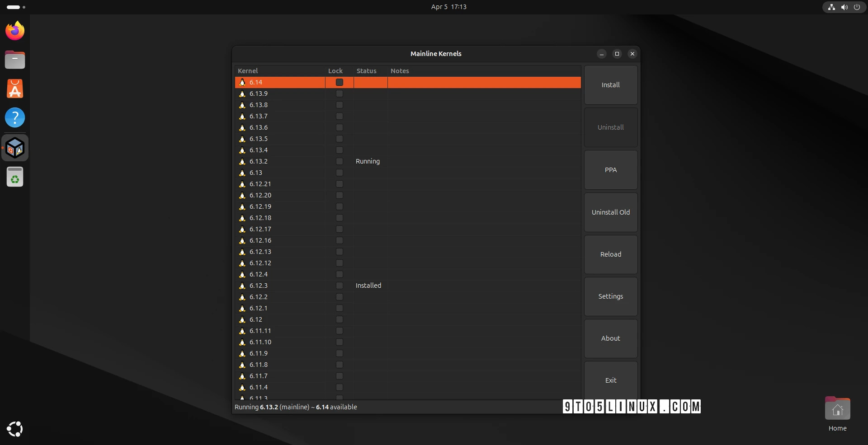Click the Activities workspace indicator
The image size is (868, 445).
[16, 7]
